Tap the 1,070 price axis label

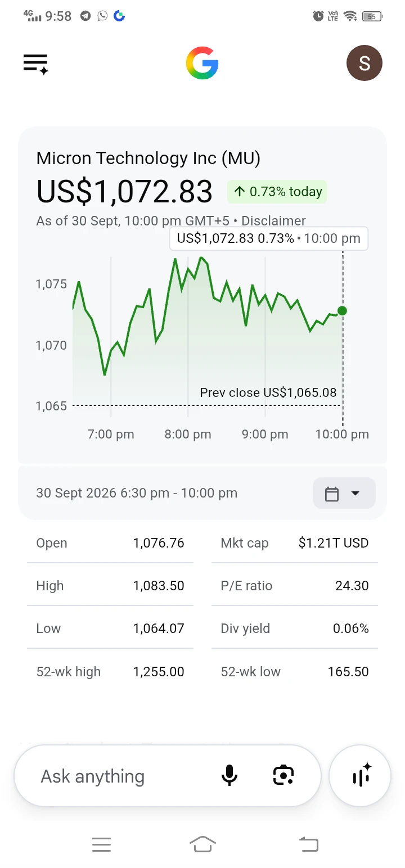pyautogui.click(x=51, y=345)
